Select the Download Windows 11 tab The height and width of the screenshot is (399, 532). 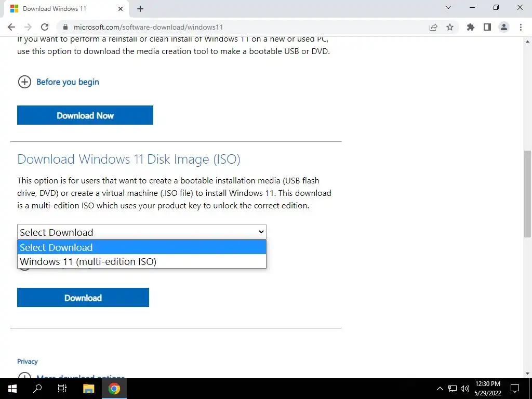point(66,9)
